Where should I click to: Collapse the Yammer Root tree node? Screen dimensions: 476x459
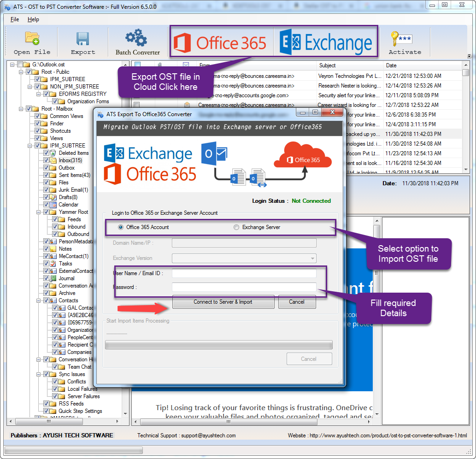(38, 212)
